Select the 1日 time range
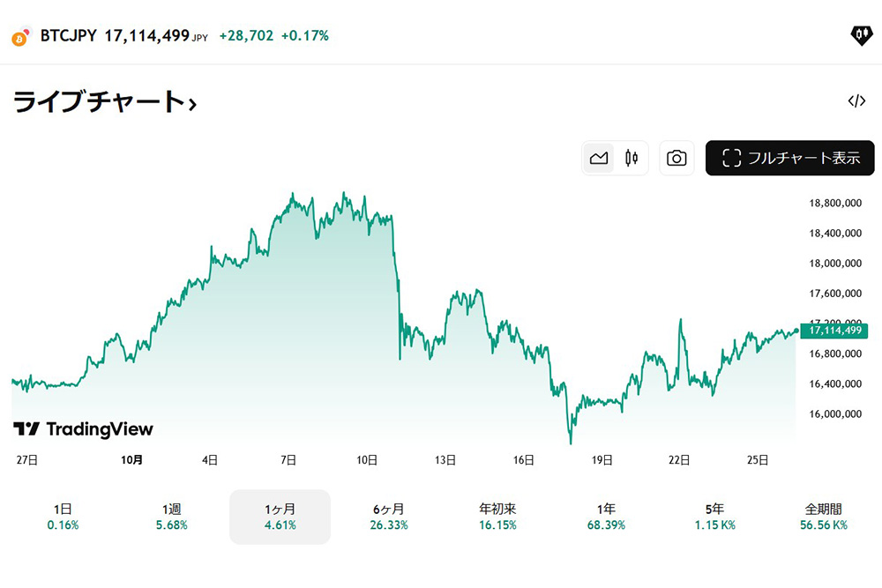The image size is (882, 588). pos(63,517)
